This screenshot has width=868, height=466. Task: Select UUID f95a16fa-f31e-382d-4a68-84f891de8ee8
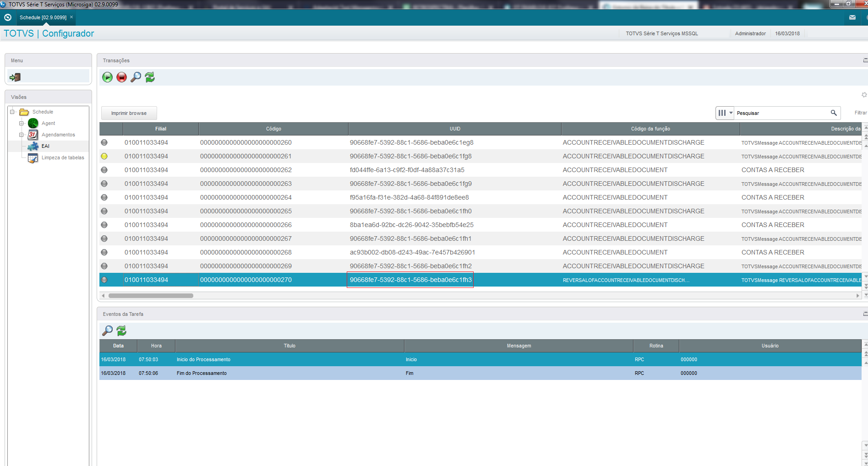point(409,197)
